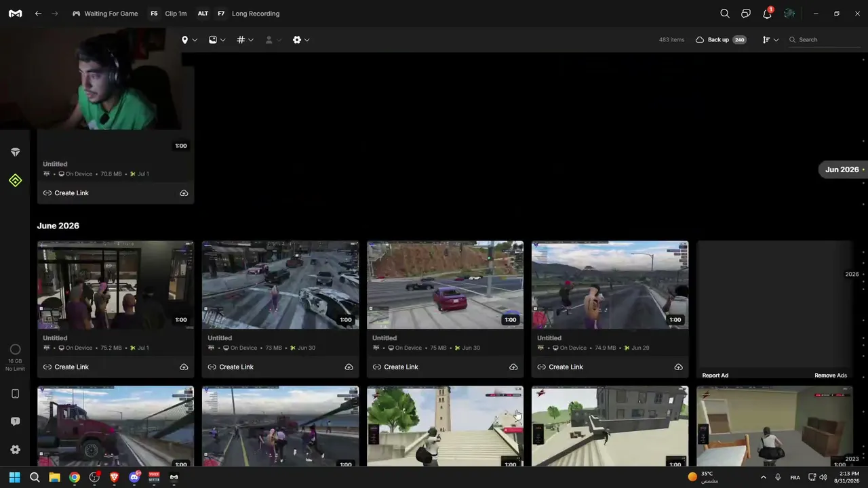Open the help chat bubble icon
The height and width of the screenshot is (488, 868).
(15, 422)
